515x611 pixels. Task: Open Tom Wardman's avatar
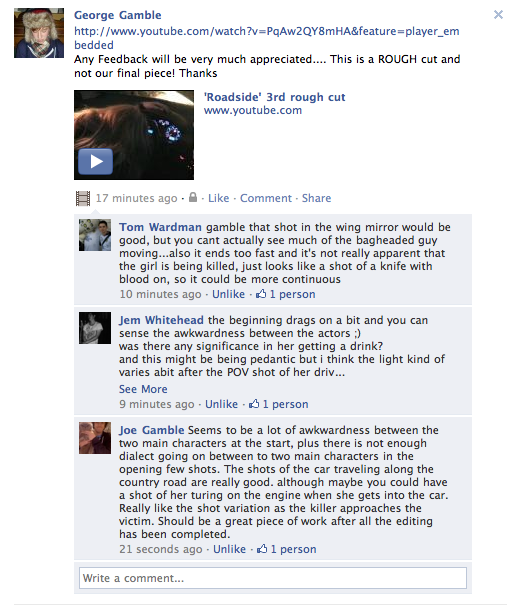(95, 235)
